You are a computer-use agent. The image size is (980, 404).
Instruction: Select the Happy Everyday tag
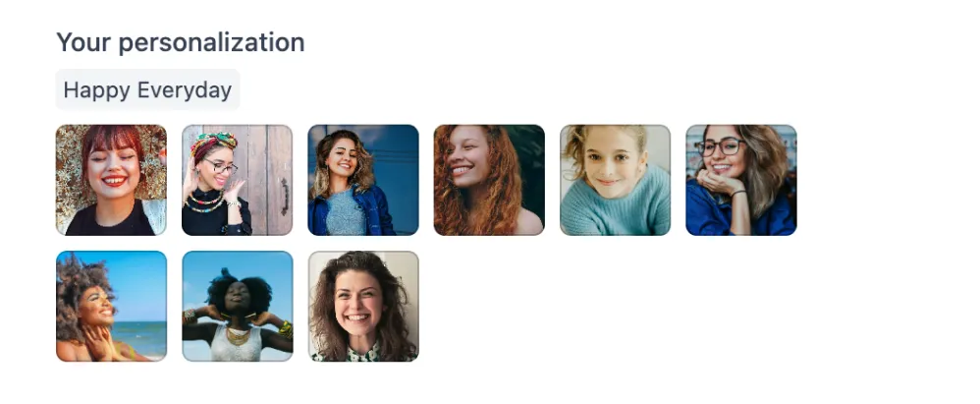pyautogui.click(x=147, y=90)
